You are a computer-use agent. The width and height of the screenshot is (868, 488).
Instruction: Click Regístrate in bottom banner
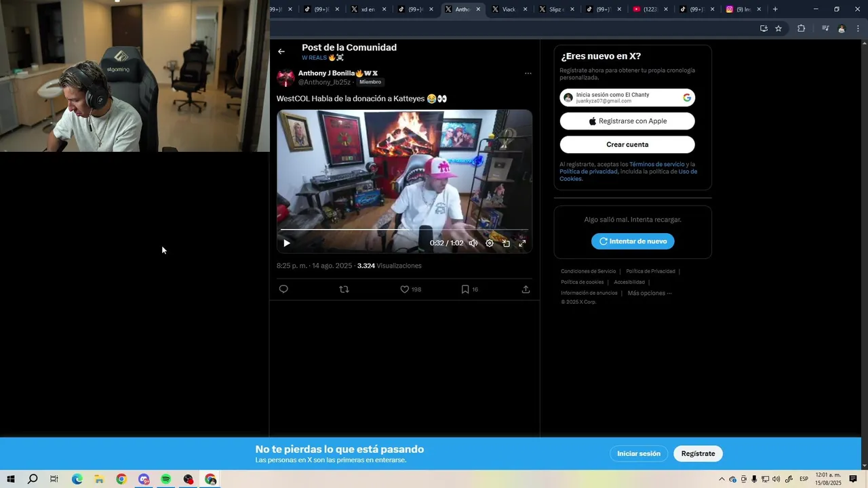[698, 453]
